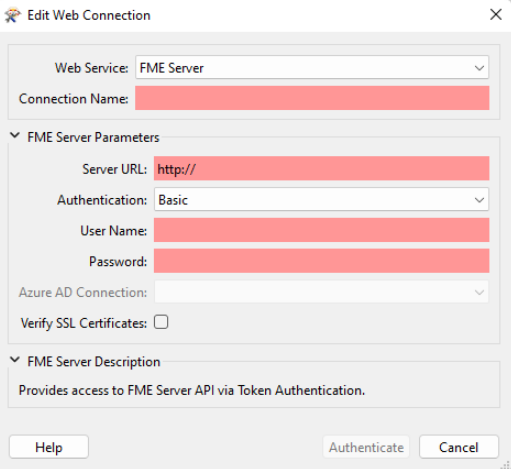511x469 pixels.
Task: Click the FME Server Description text
Action: pos(192,390)
